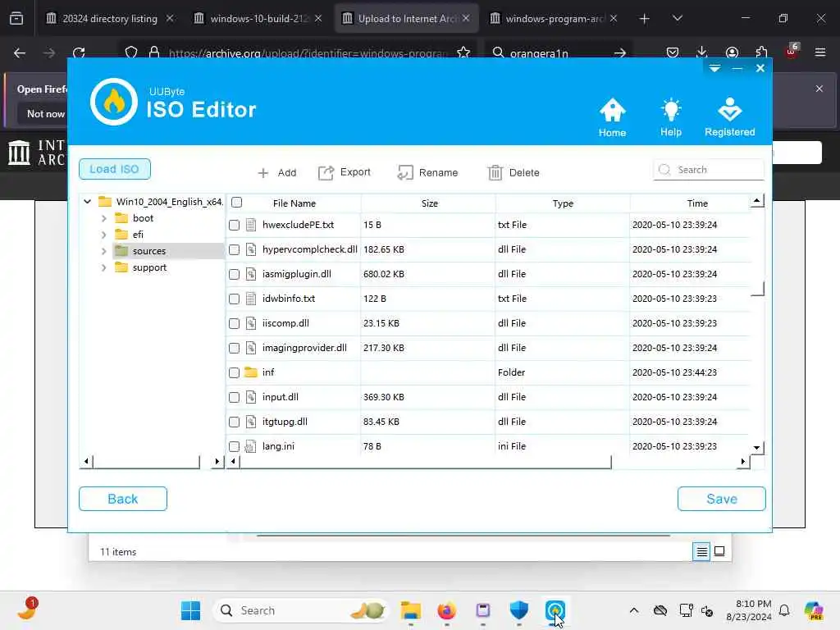Open Firefox extensions puzzle icon

coord(761,52)
